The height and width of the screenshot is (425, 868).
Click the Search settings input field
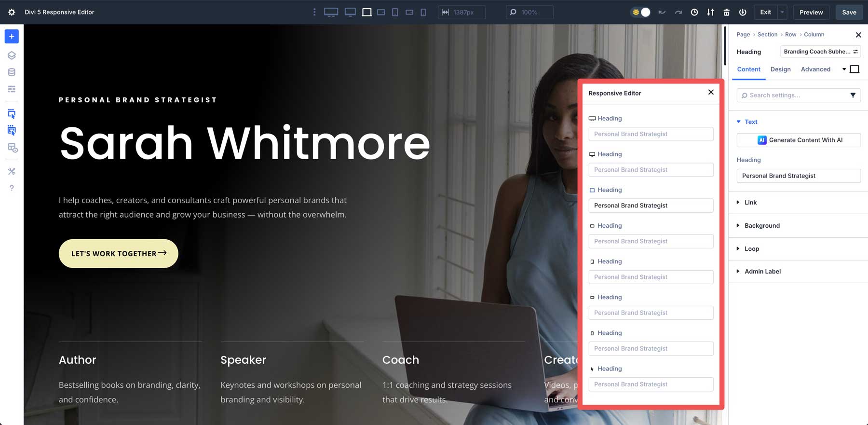coord(793,96)
